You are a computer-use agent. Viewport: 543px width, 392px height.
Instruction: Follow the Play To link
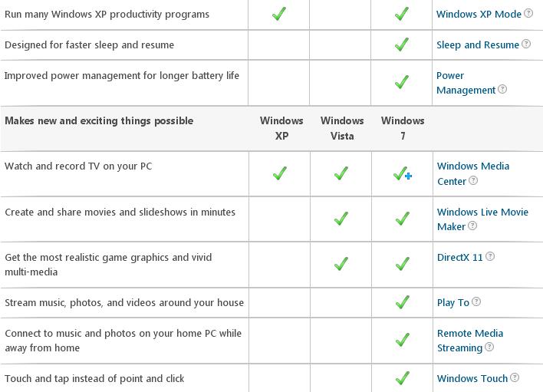pos(452,302)
